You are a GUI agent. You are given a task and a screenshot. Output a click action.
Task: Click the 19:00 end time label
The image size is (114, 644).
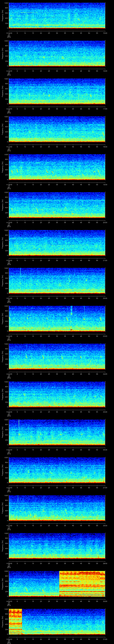coord(105,184)
